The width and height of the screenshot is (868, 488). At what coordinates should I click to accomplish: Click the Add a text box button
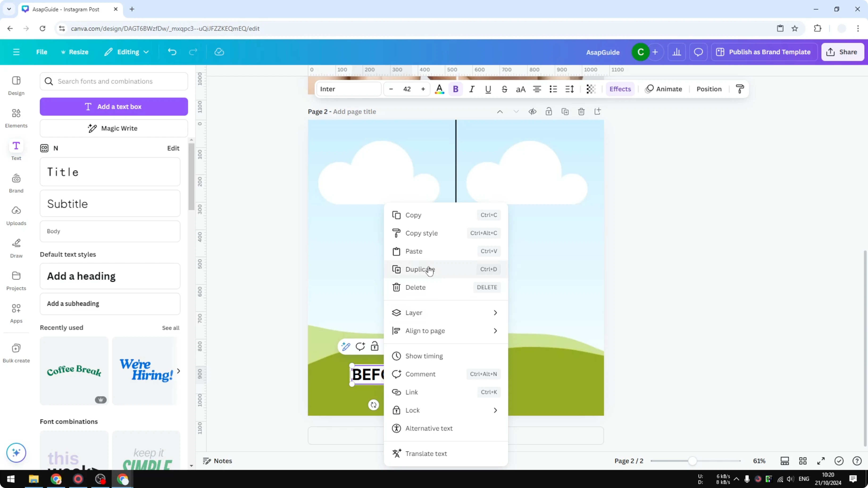coord(114,106)
